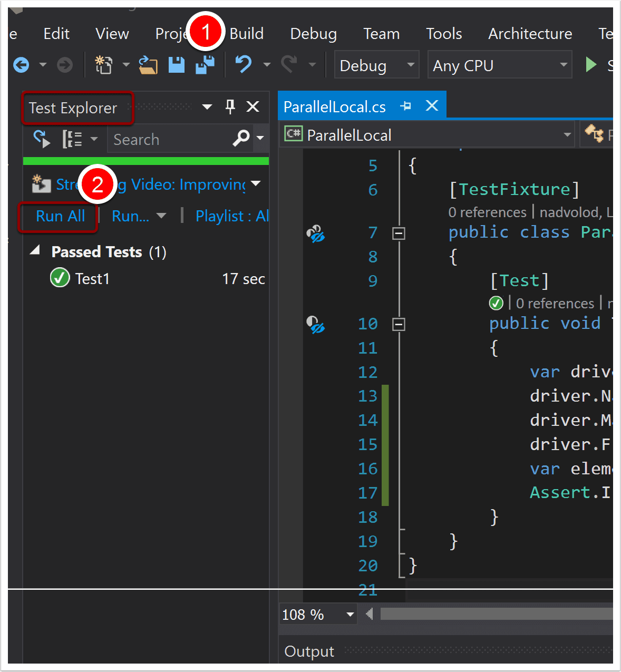The width and height of the screenshot is (621, 672).
Task: Switch to the ParallelLocal.cs tab
Action: [x=334, y=107]
